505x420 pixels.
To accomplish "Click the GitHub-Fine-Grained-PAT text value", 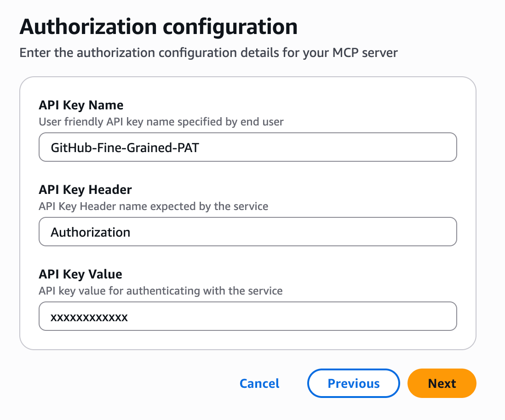I will [x=125, y=148].
